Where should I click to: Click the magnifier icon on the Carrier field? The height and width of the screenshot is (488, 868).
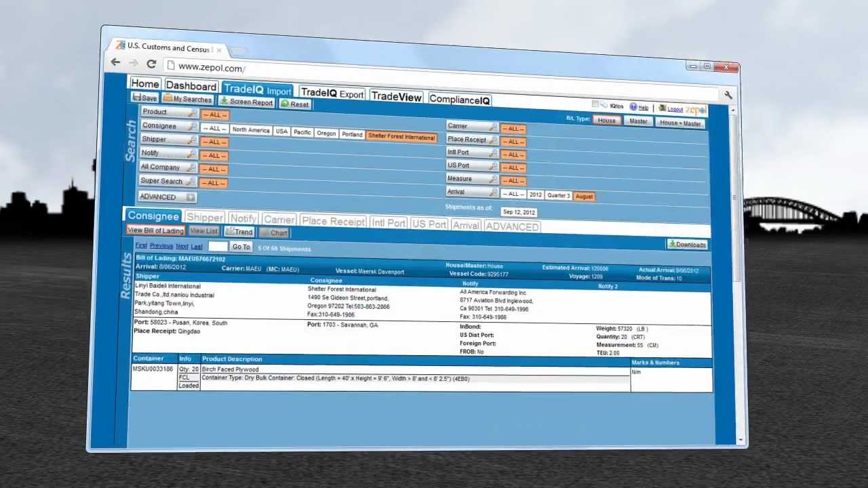coord(493,127)
